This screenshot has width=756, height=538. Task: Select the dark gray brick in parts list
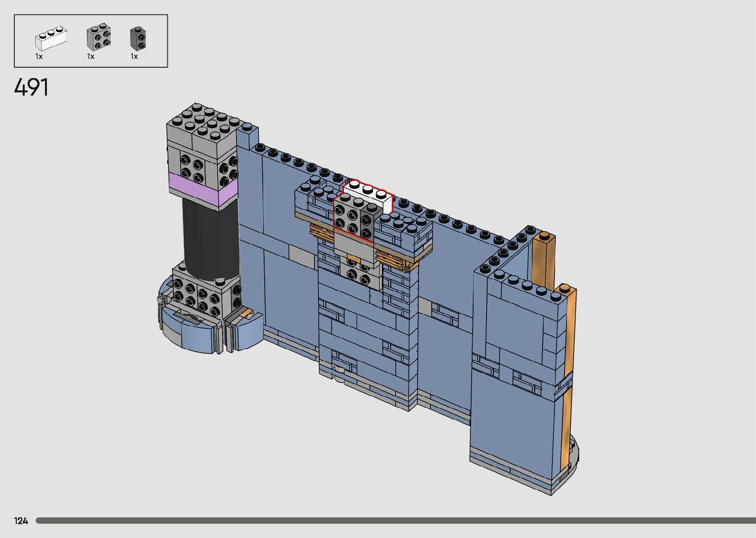(138, 38)
